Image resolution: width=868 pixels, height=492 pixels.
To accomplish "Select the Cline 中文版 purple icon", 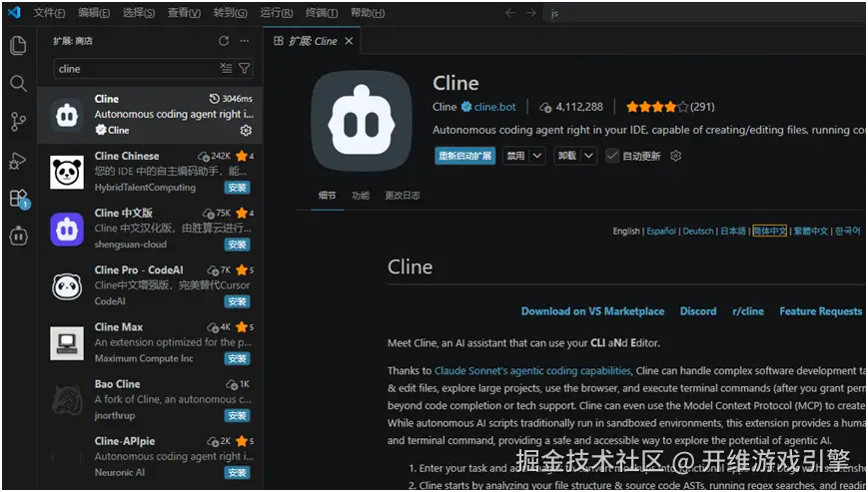I will [x=67, y=229].
